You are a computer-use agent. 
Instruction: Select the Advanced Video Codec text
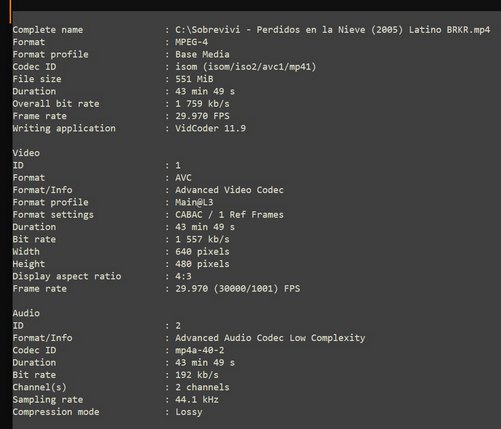[229, 190]
